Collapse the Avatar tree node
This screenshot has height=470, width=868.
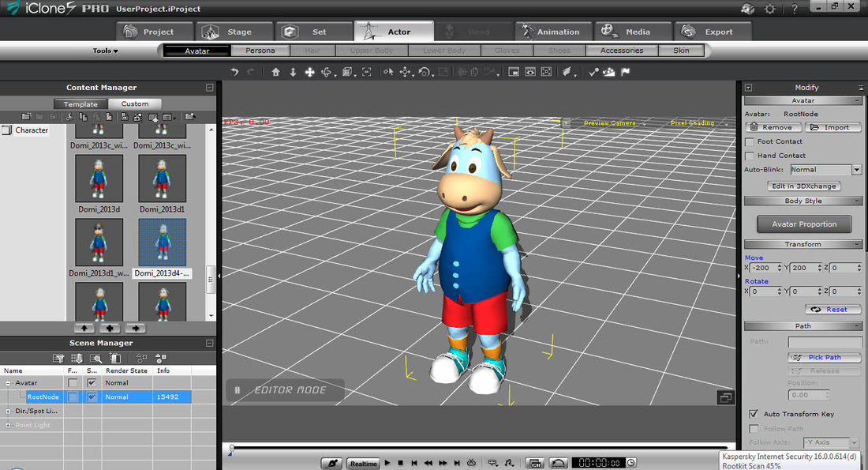click(8, 383)
